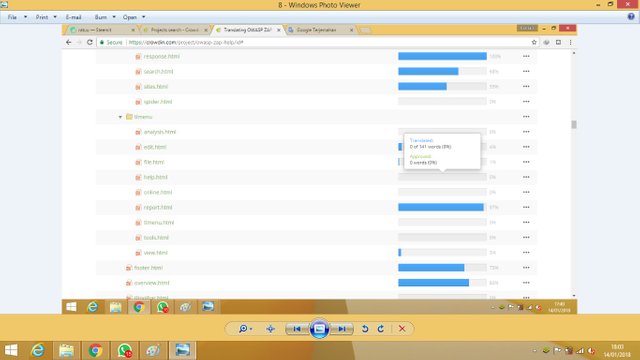Click the browser back arrow
The image size is (640, 360).
coord(69,42)
